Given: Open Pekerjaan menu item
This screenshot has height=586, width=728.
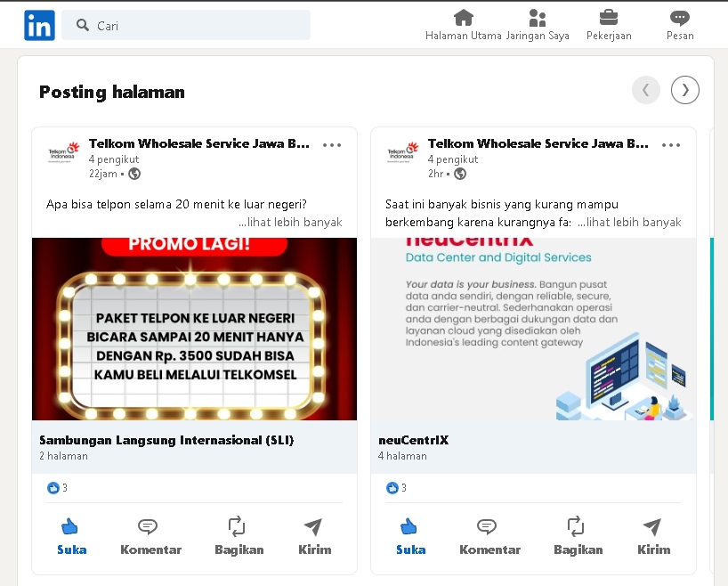Looking at the screenshot, I should 609,25.
